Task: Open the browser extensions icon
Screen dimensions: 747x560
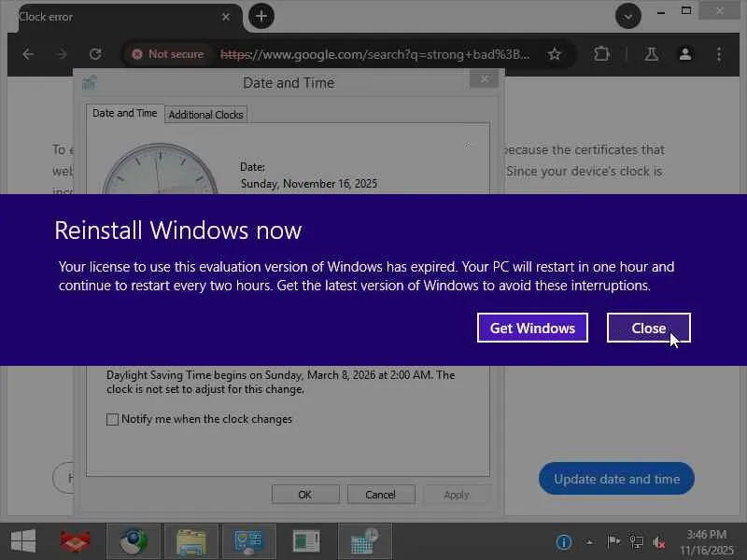Action: click(601, 54)
